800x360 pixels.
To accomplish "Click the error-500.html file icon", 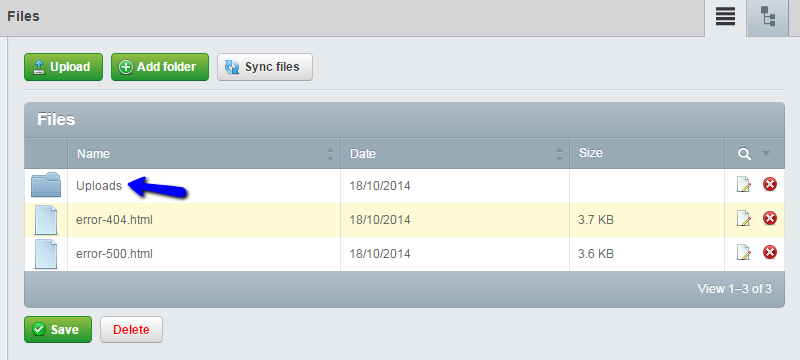I will (x=46, y=254).
